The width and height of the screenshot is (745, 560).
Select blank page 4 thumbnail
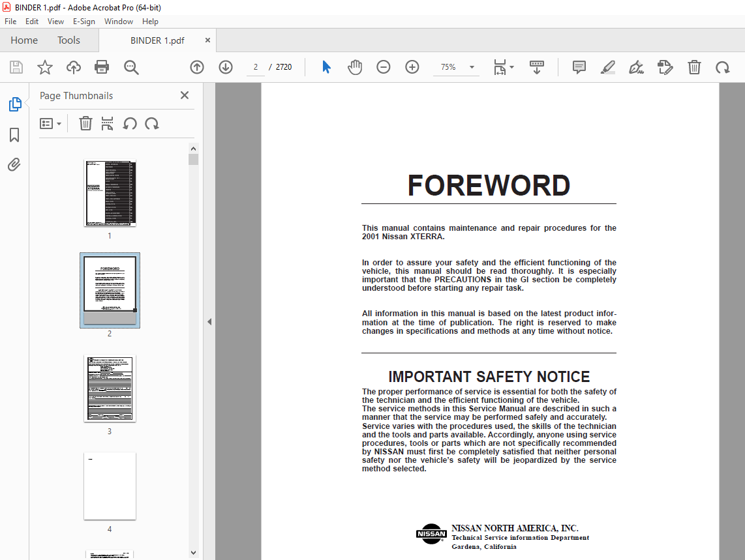110,486
